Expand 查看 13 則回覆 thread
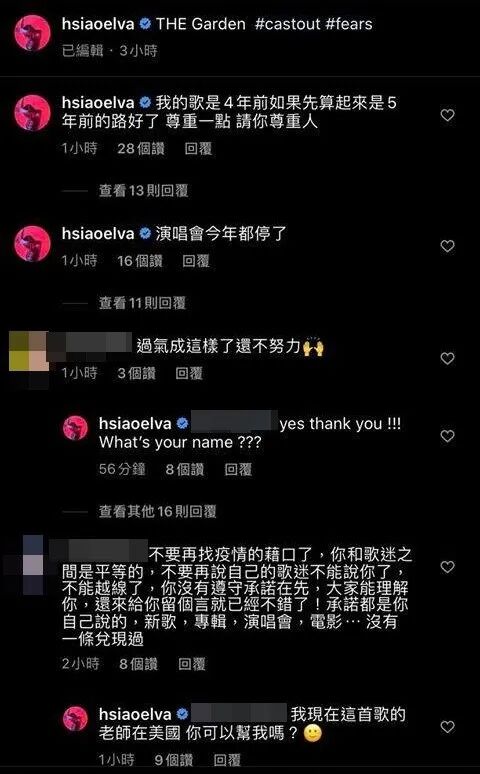The image size is (480, 774). (x=143, y=191)
